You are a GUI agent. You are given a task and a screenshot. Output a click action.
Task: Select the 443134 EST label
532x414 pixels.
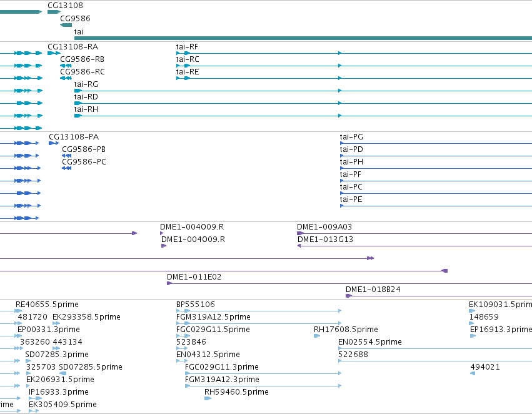(68, 343)
